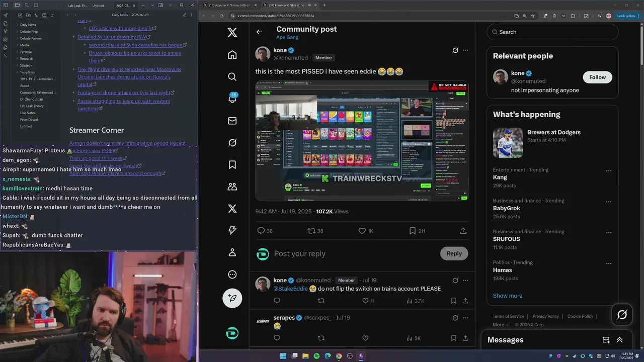
Task: Open new Obsidian tab with plus
Action: click(142, 5)
